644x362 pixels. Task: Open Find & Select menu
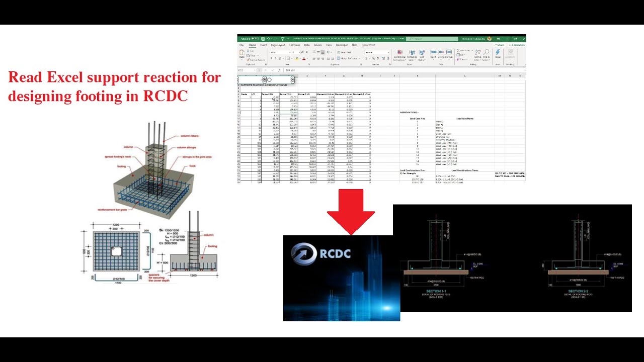(486, 55)
